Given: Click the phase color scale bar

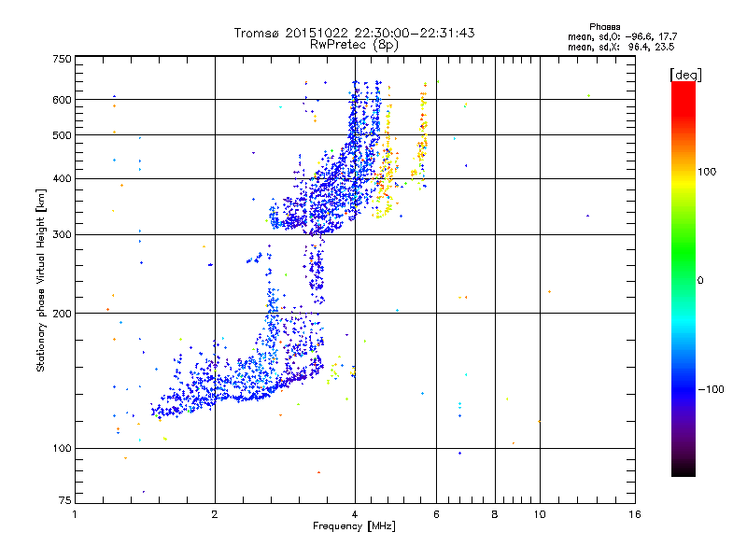Looking at the screenshot, I should [x=684, y=278].
